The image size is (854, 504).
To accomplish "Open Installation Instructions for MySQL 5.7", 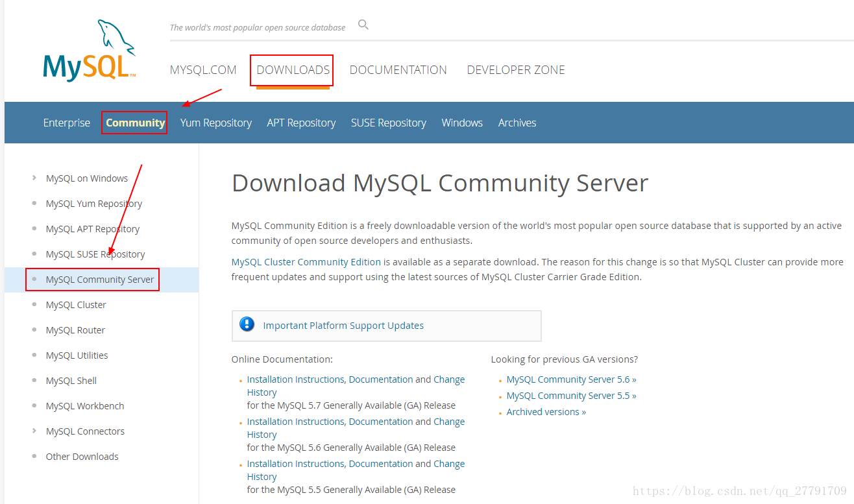I will click(x=297, y=379).
